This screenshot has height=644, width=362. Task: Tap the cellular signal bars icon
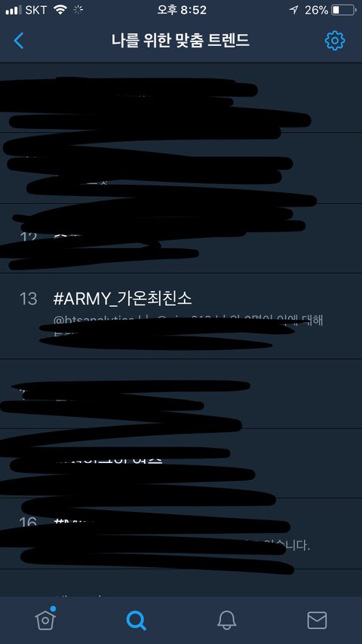click(x=14, y=11)
